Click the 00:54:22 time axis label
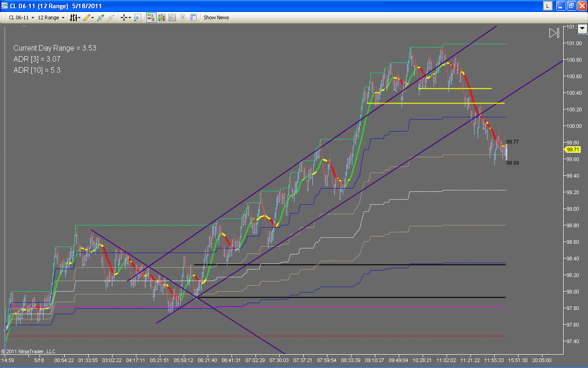 [x=64, y=360]
